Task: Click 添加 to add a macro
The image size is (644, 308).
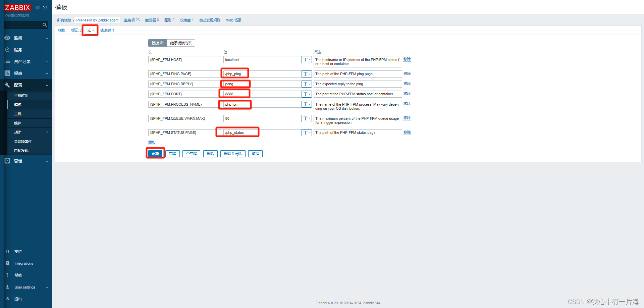Action: (152, 142)
